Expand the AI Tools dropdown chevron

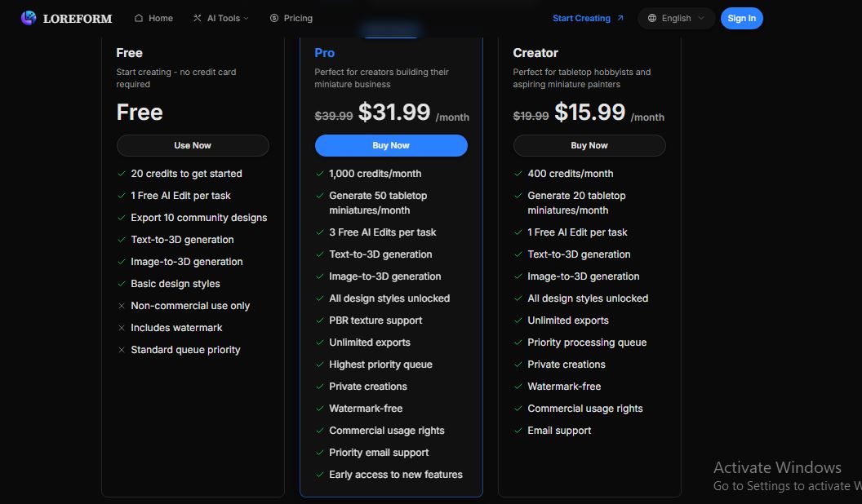247,18
